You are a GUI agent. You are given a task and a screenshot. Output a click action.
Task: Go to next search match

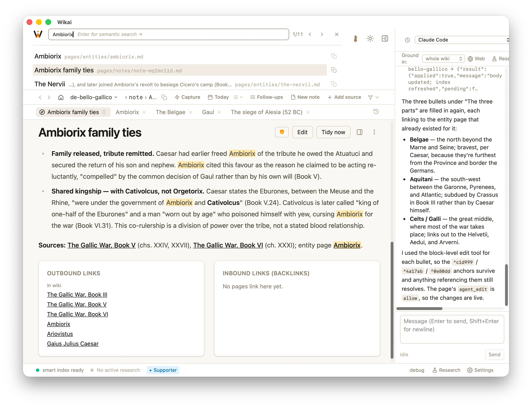[322, 34]
